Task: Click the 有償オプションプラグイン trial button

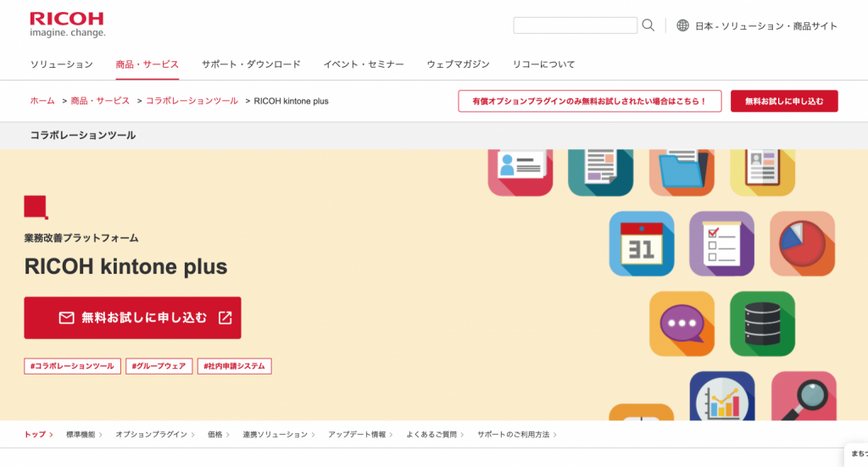Action: click(590, 101)
